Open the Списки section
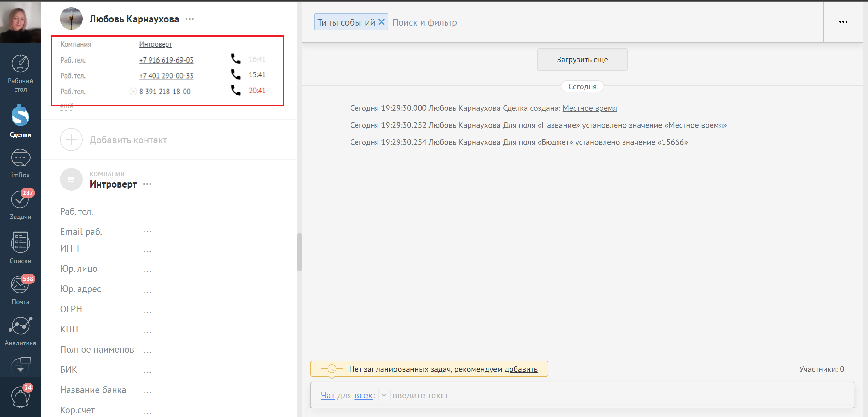 tap(20, 247)
